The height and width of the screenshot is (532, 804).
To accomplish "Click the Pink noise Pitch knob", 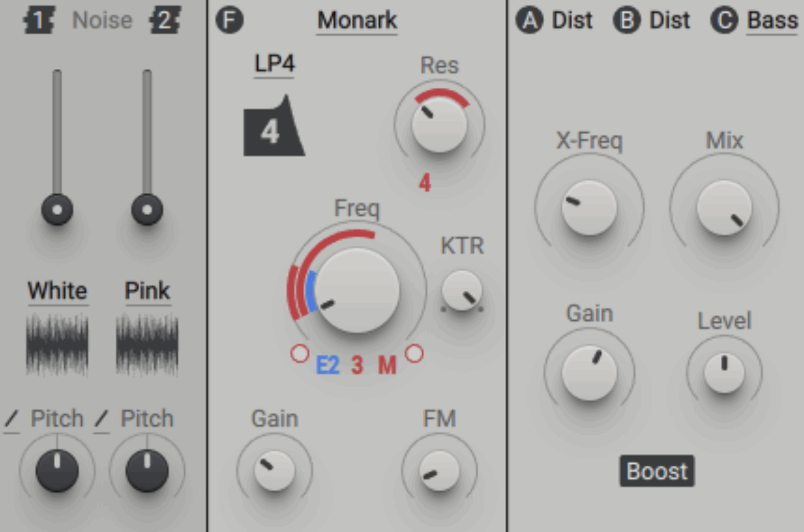I will (x=147, y=470).
